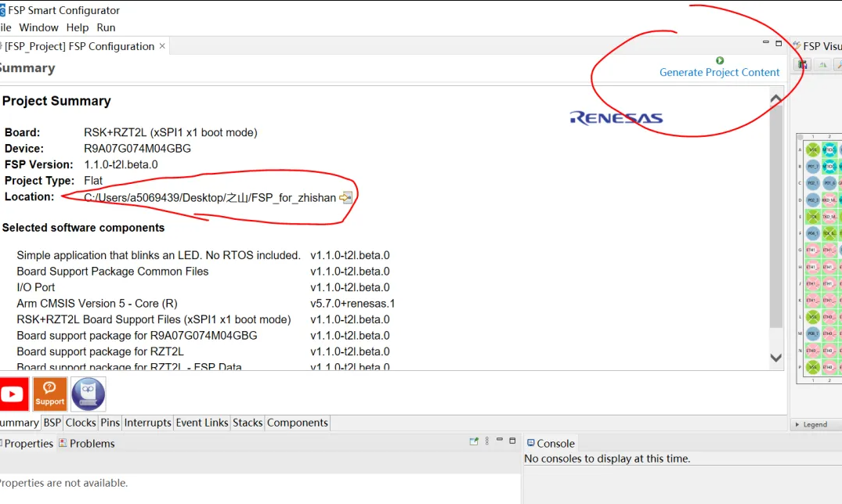Click the open location folder icon
Viewport: 842px width, 504px height.
(x=346, y=197)
